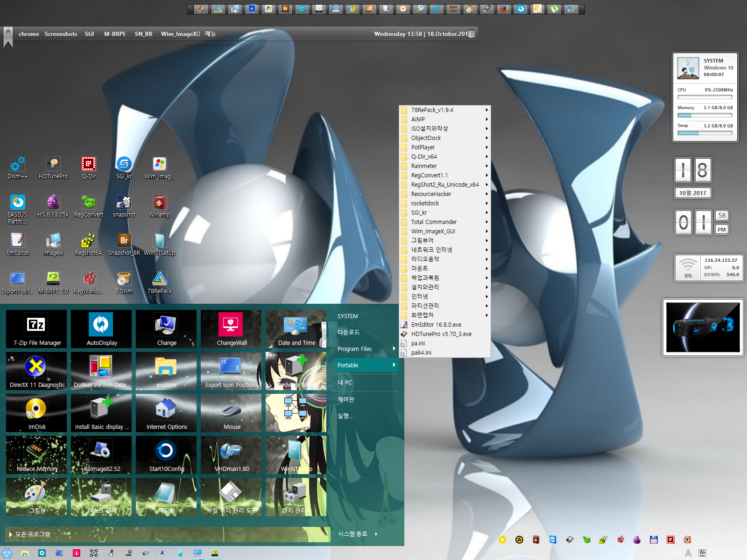Open Date and Time tile
This screenshot has height=560, width=747.
pyautogui.click(x=296, y=329)
